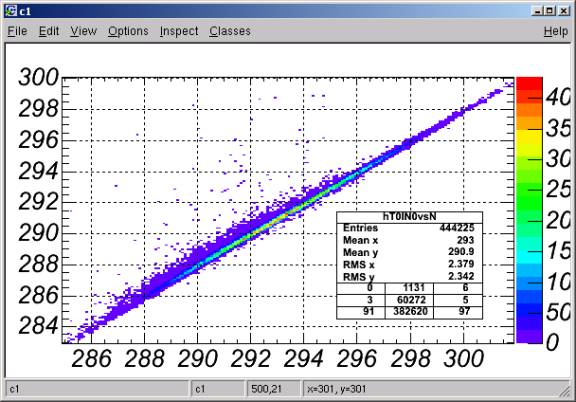
Task: Open the Inspect menu
Action: [x=179, y=31]
